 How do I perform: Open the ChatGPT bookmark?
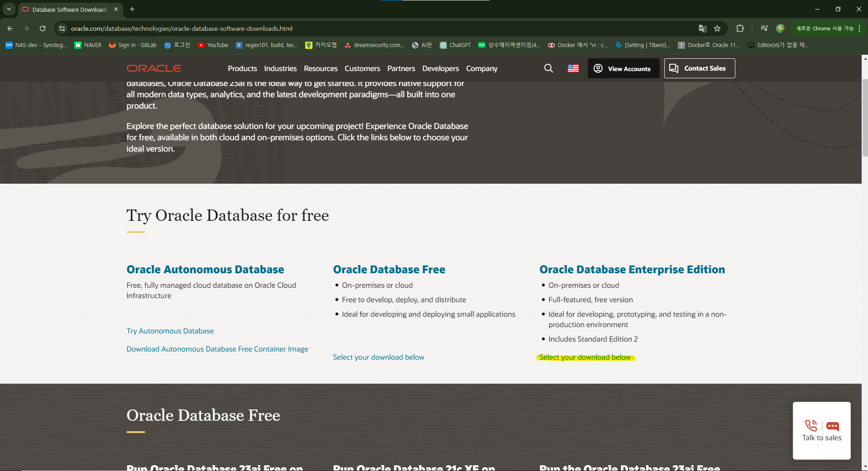tap(455, 45)
